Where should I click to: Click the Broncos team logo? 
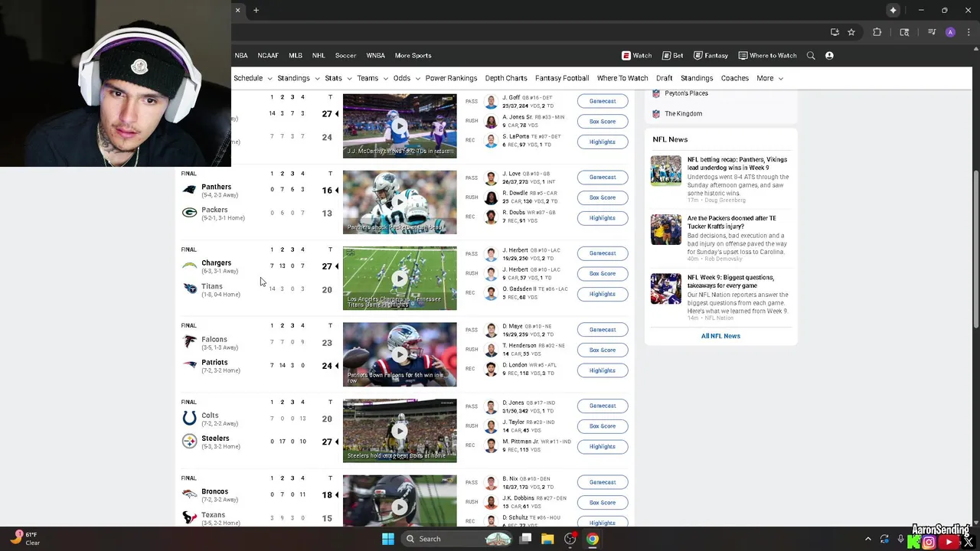pyautogui.click(x=190, y=494)
